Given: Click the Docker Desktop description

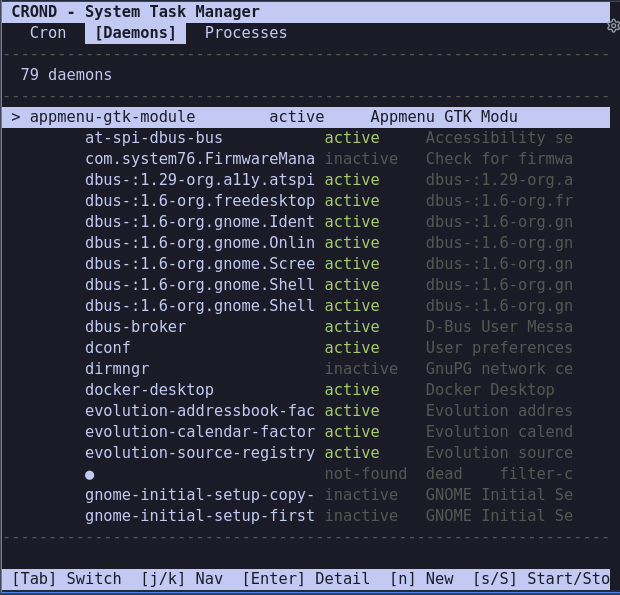Looking at the screenshot, I should [490, 390].
